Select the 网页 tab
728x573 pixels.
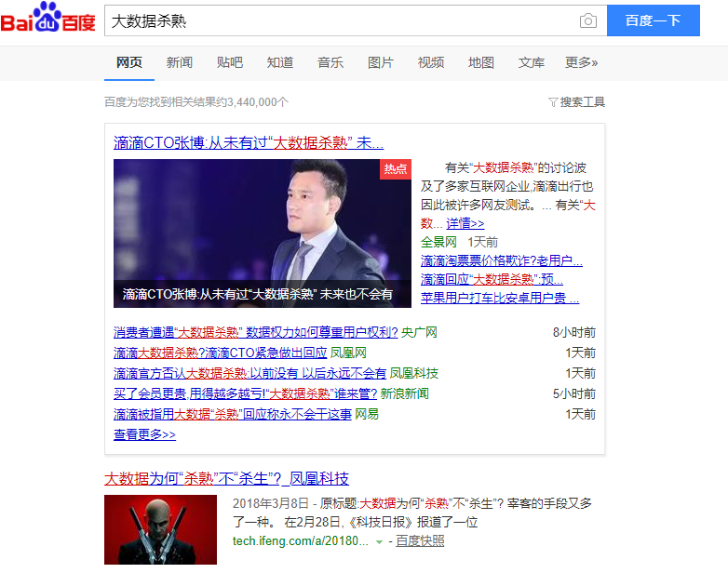point(129,62)
